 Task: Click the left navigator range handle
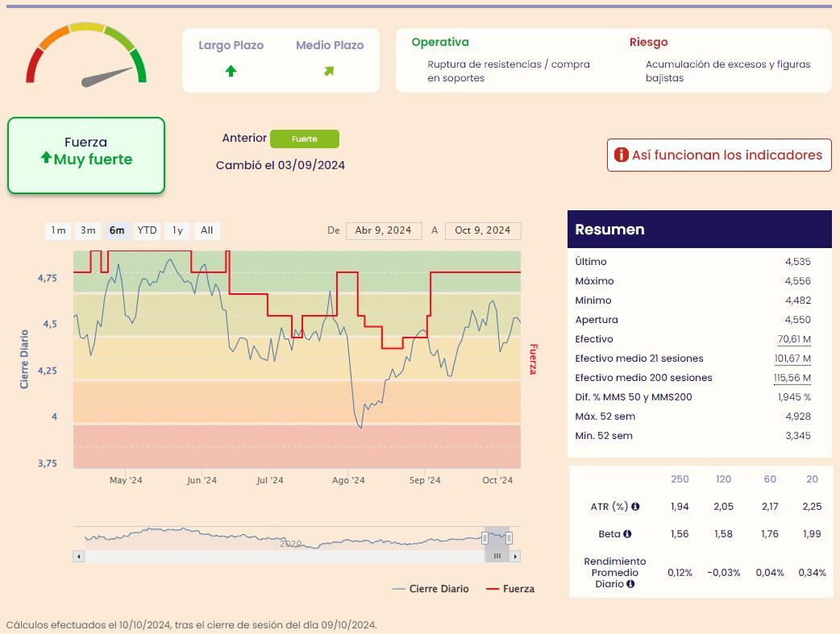tap(484, 538)
